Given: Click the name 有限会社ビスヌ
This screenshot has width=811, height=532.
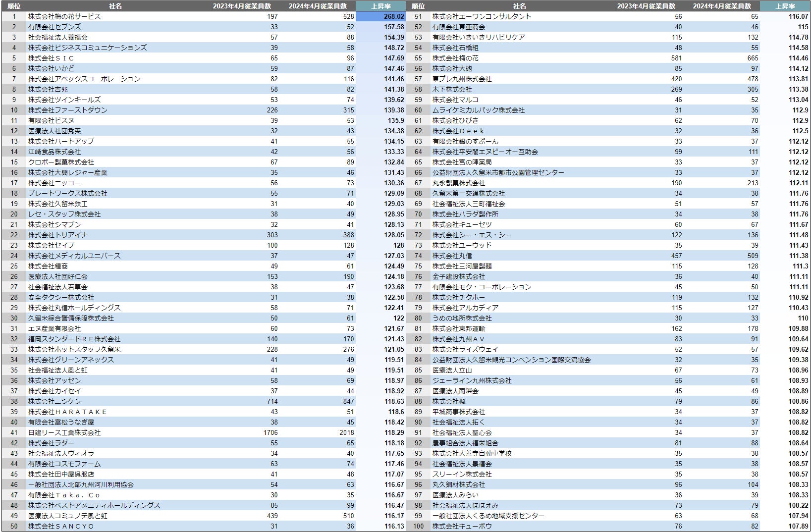Looking at the screenshot, I should pos(51,120).
